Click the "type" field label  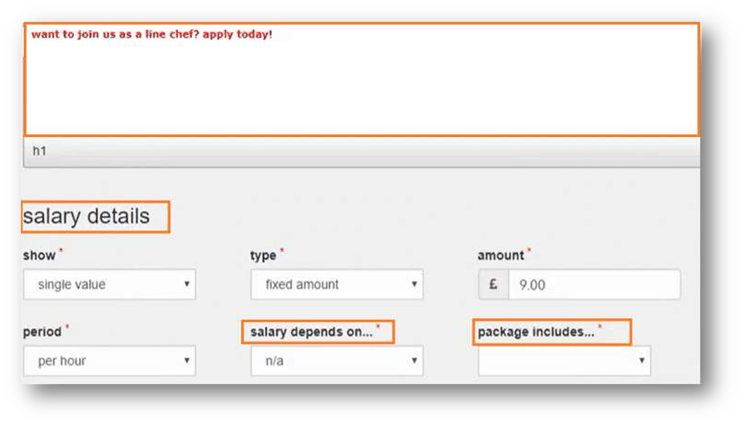262,256
